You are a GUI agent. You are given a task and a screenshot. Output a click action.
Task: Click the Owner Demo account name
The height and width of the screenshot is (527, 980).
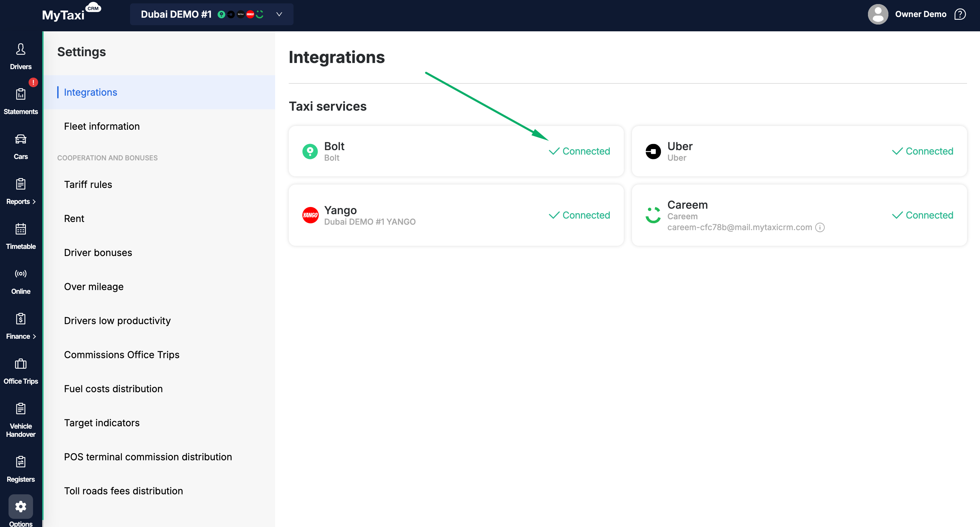(x=920, y=14)
